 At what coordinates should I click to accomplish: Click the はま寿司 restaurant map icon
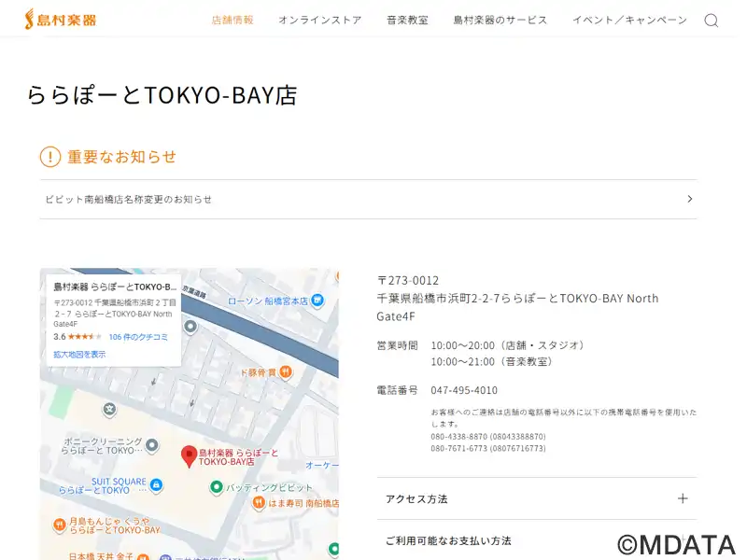tap(259, 503)
